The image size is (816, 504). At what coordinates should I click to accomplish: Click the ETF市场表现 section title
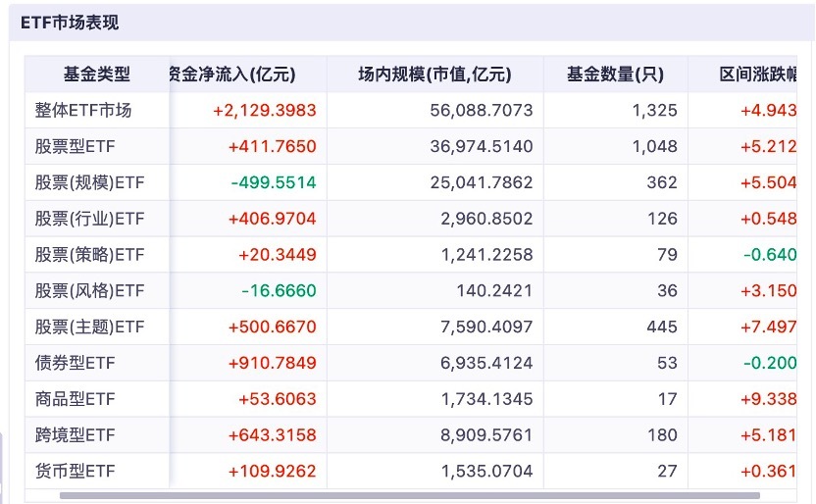(x=70, y=23)
